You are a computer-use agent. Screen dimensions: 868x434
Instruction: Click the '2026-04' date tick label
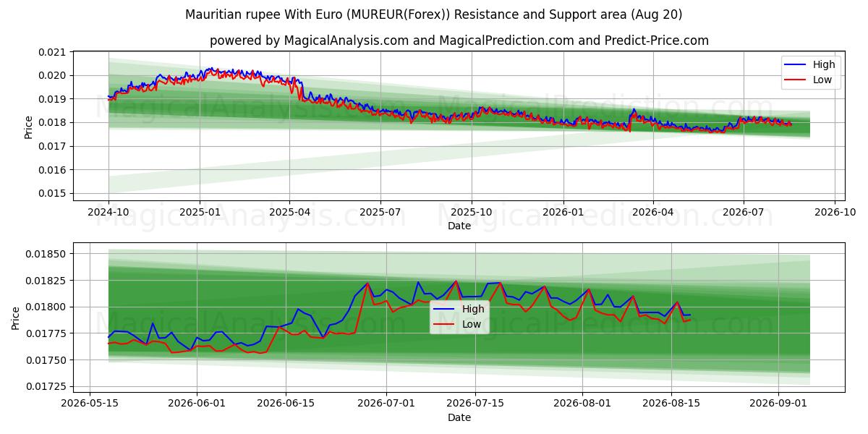tap(652, 213)
